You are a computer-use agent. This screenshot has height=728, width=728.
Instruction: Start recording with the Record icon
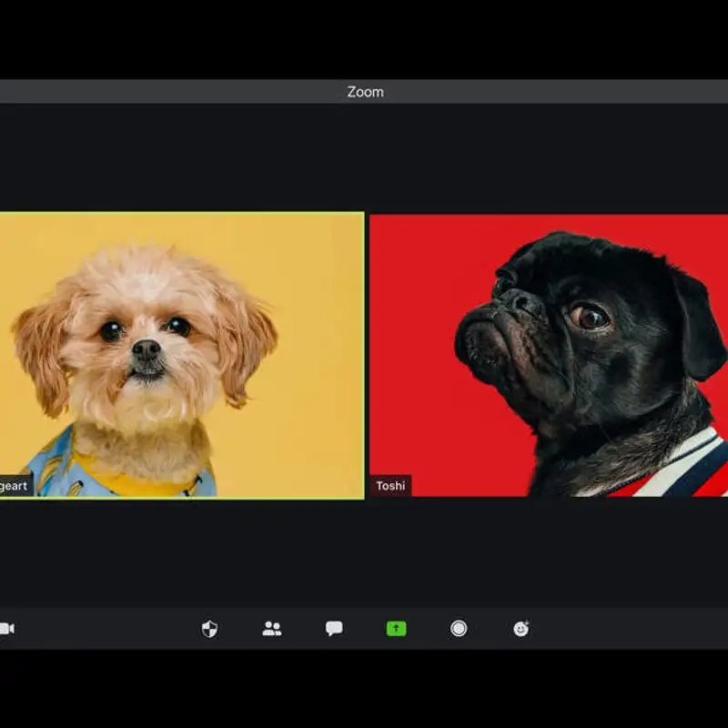[459, 629]
